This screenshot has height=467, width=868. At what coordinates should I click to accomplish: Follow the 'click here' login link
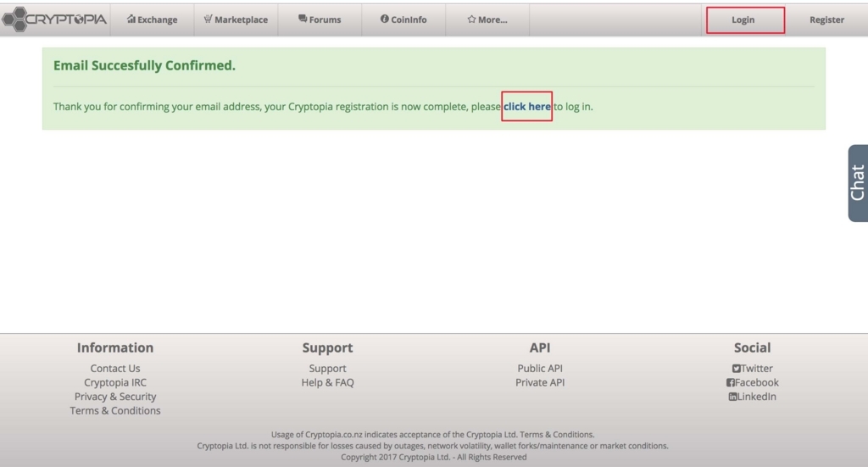point(527,106)
